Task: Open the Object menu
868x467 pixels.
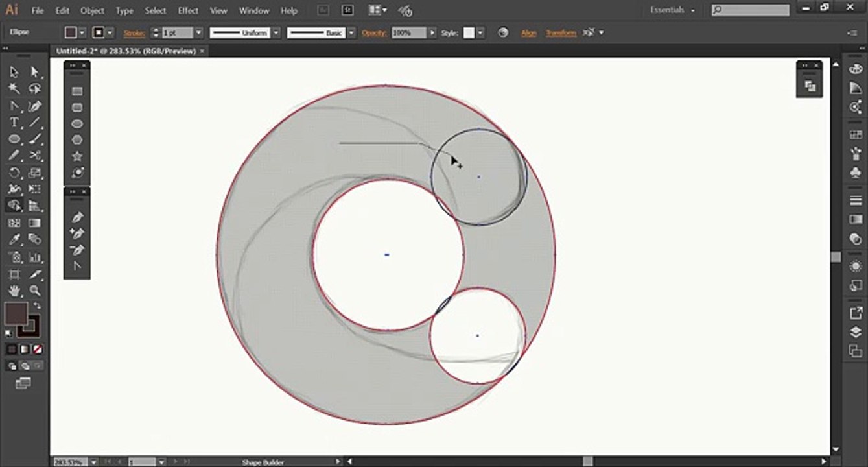Action: [x=92, y=10]
